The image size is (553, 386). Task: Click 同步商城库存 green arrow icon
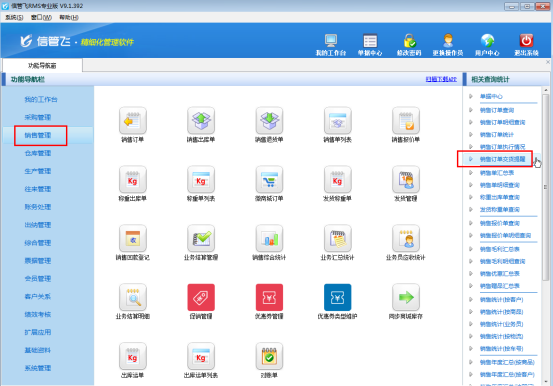[406, 297]
